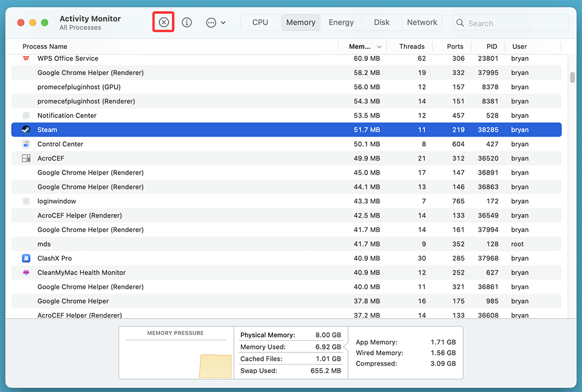Click the Control Center process icon
Screen dimensions: 582x392
tap(26, 144)
